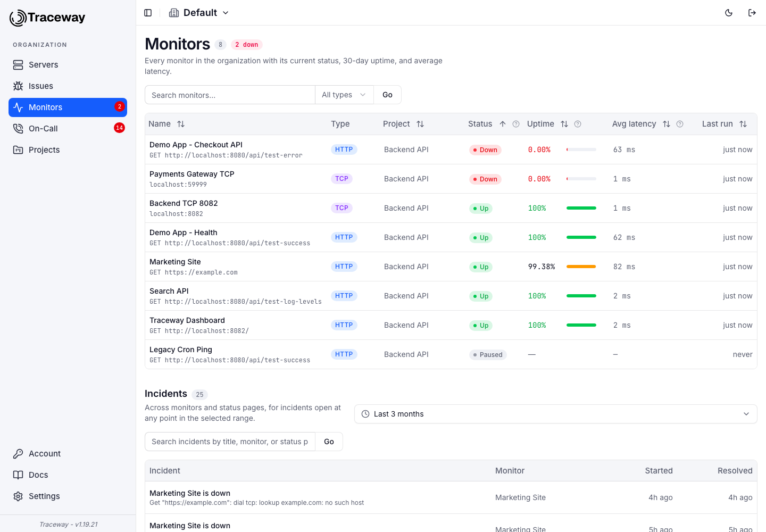Click the '2 down' badge near title
Screen dimensions: 766x532
(x=247, y=45)
